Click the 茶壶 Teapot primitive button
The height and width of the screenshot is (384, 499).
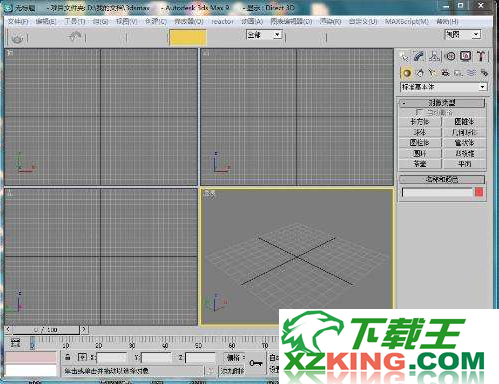click(420, 164)
